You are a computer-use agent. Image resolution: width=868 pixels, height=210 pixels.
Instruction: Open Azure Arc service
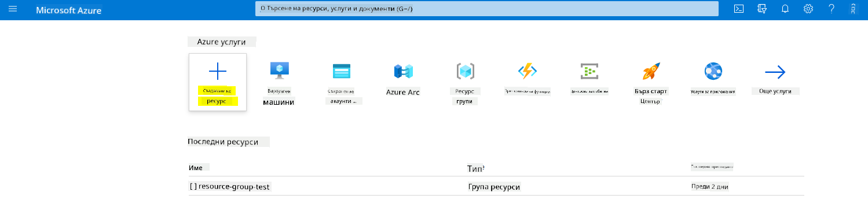[x=403, y=71]
